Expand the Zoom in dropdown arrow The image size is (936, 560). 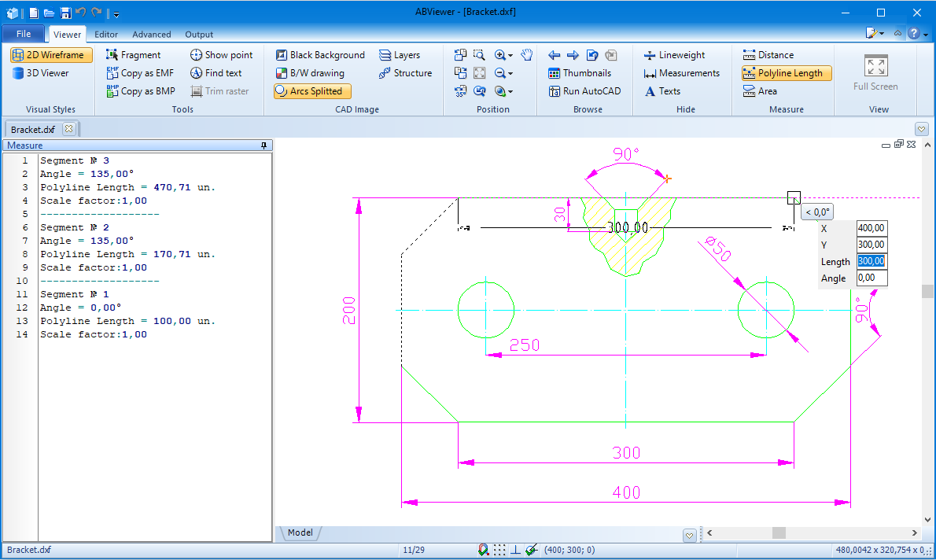pyautogui.click(x=510, y=56)
